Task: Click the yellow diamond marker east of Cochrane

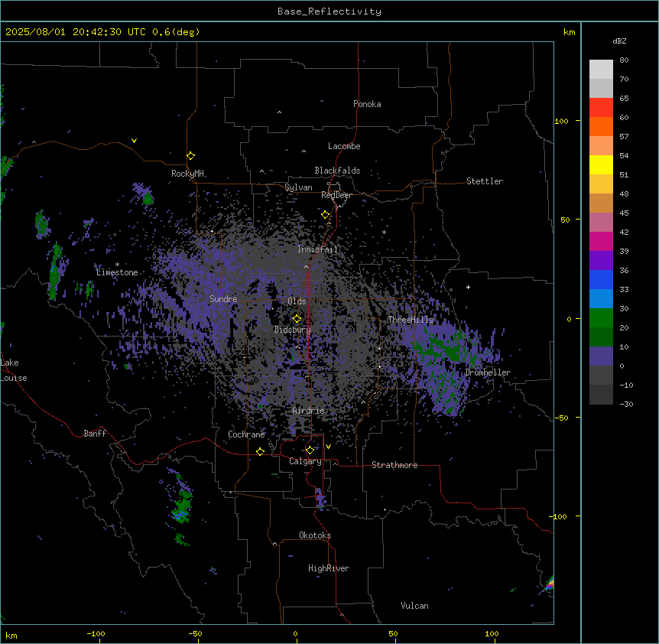Action: [x=260, y=452]
